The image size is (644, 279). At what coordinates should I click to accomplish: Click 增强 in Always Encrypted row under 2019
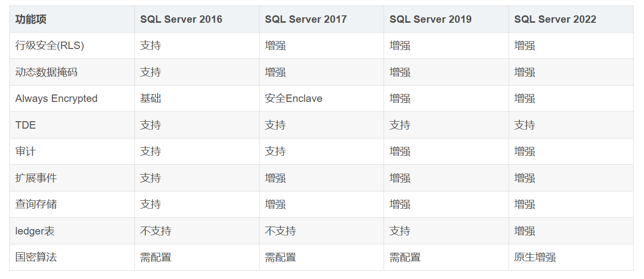click(400, 98)
